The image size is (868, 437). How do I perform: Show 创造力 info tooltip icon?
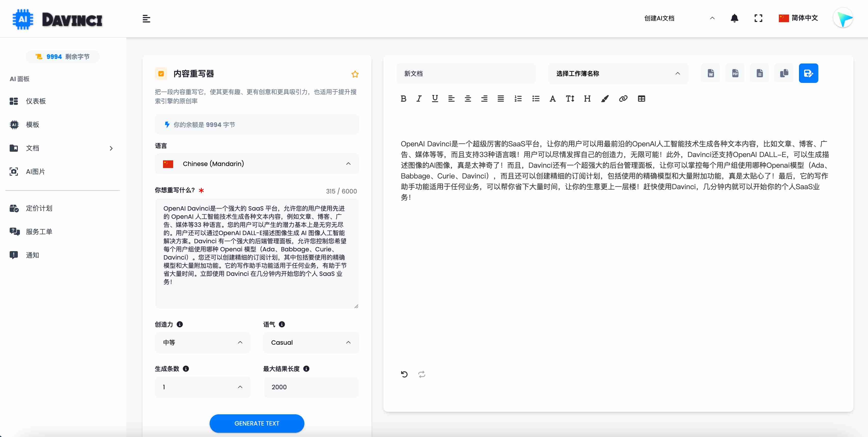pos(180,324)
